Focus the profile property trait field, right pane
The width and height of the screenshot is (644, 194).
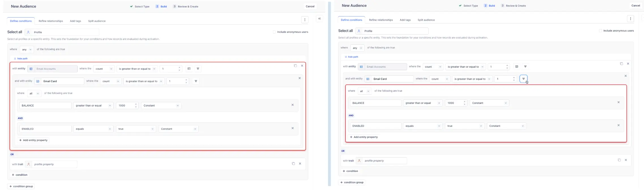pos(381,161)
